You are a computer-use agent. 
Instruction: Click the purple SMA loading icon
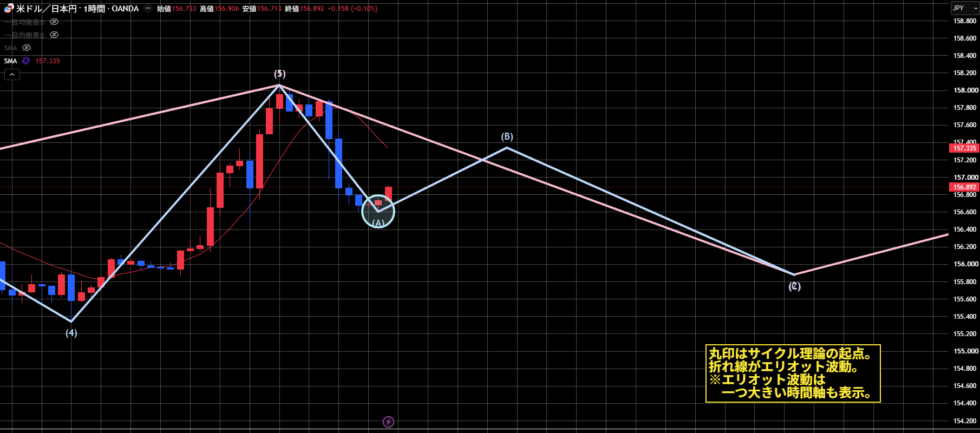[26, 61]
